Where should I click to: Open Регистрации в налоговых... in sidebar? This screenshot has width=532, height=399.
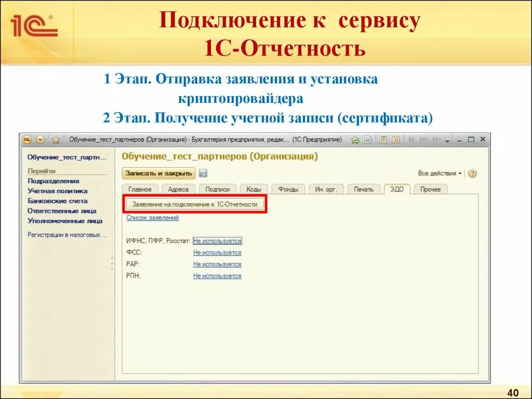tap(67, 235)
